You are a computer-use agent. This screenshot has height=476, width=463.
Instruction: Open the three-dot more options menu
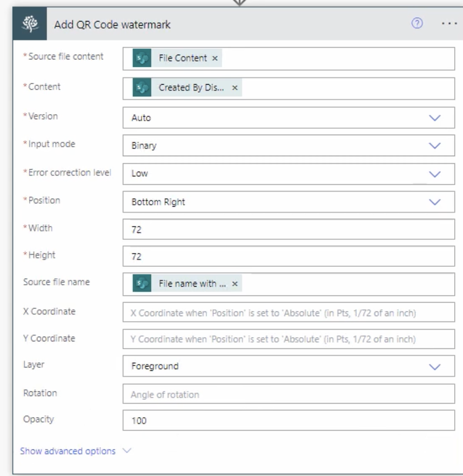click(x=448, y=25)
